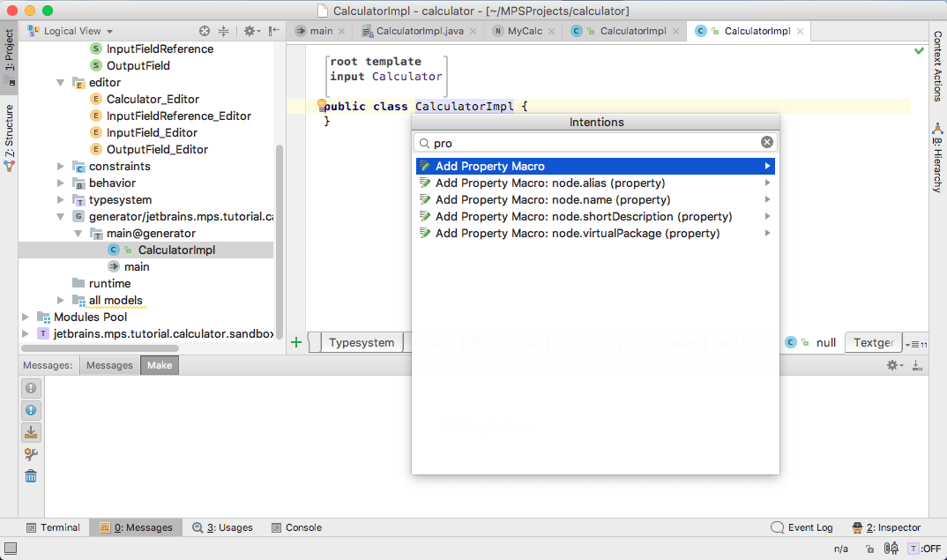Collapse the editor folder in project tree

pos(61,83)
